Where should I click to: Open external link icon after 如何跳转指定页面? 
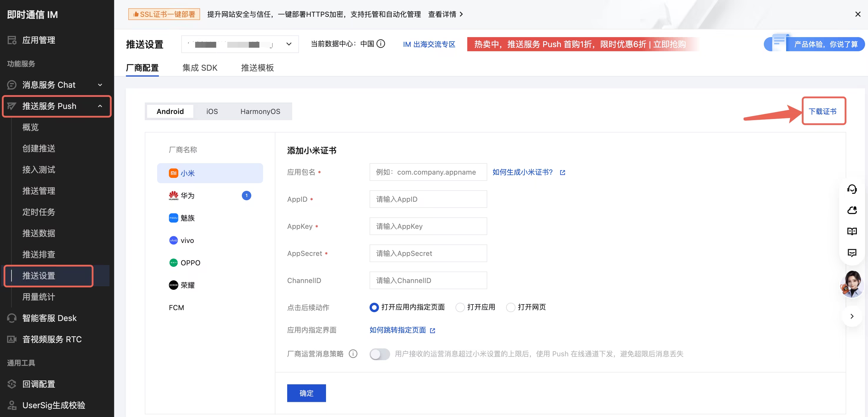point(433,330)
